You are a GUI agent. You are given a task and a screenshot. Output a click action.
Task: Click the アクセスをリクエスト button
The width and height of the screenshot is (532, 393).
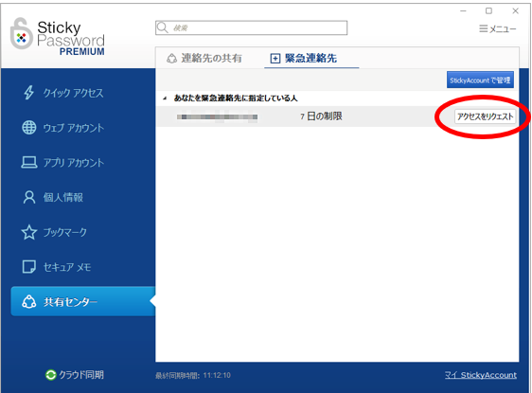tap(486, 116)
